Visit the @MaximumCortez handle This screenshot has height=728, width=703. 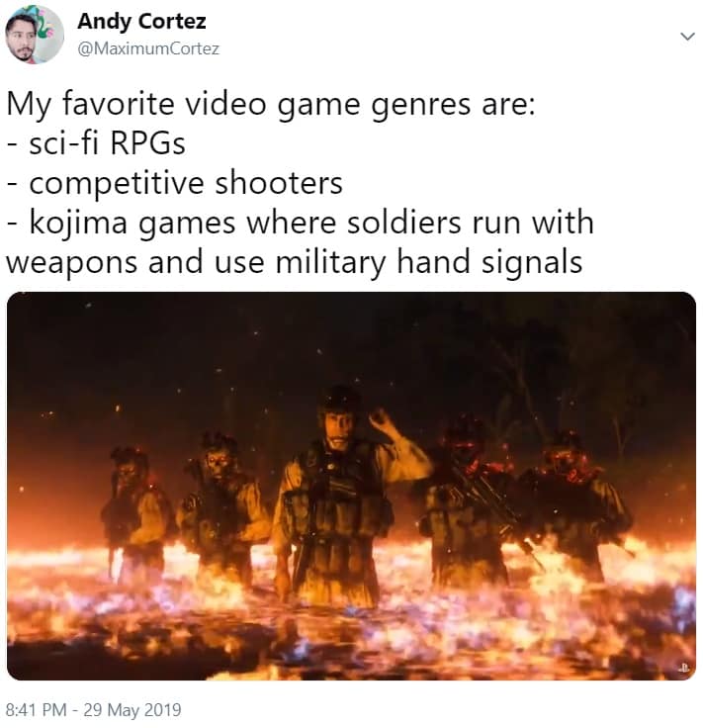pos(148,48)
